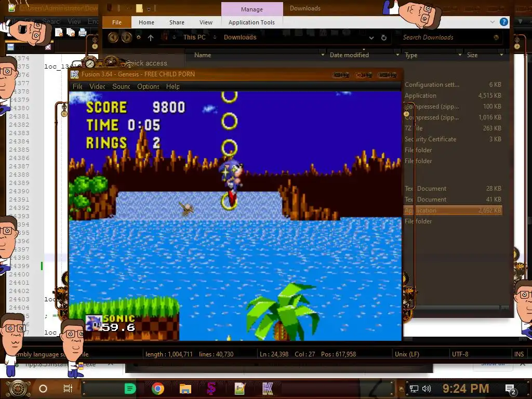
Task: Open the Options menu in Fusion emulator
Action: [x=148, y=87]
